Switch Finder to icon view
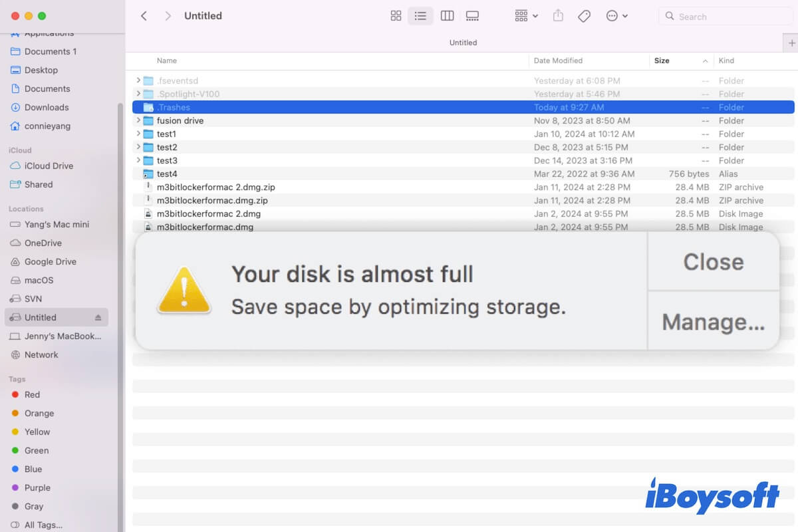The image size is (798, 532). [x=396, y=15]
